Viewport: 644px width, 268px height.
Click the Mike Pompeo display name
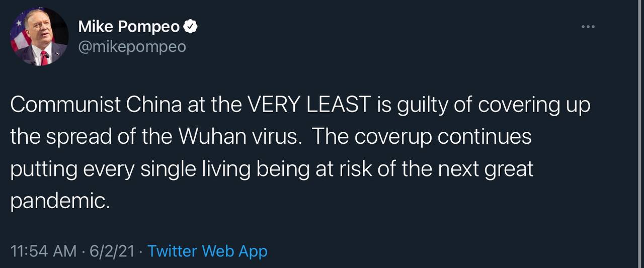click(129, 27)
